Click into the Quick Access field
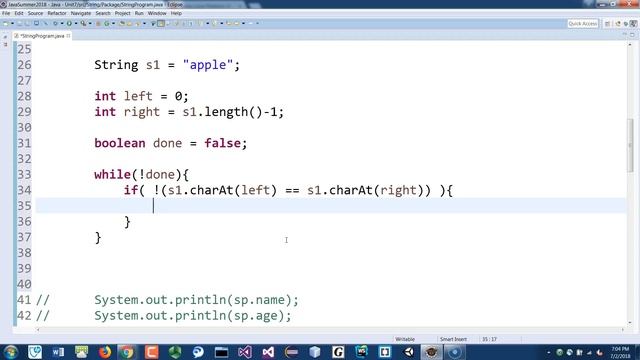 point(583,24)
